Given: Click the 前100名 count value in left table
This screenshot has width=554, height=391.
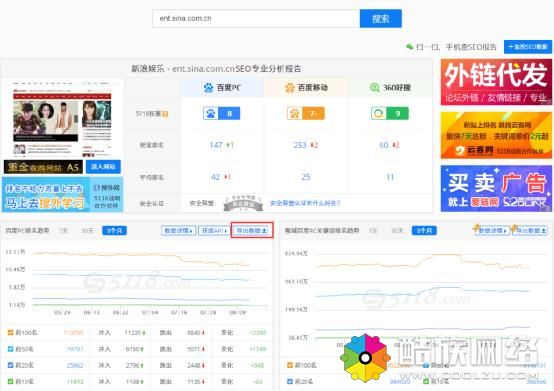Looking at the screenshot, I should 73,333.
